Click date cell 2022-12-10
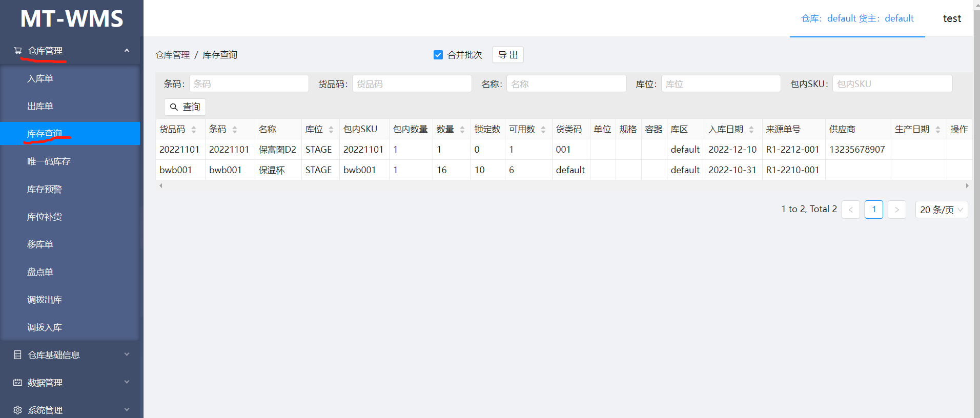 click(733, 150)
